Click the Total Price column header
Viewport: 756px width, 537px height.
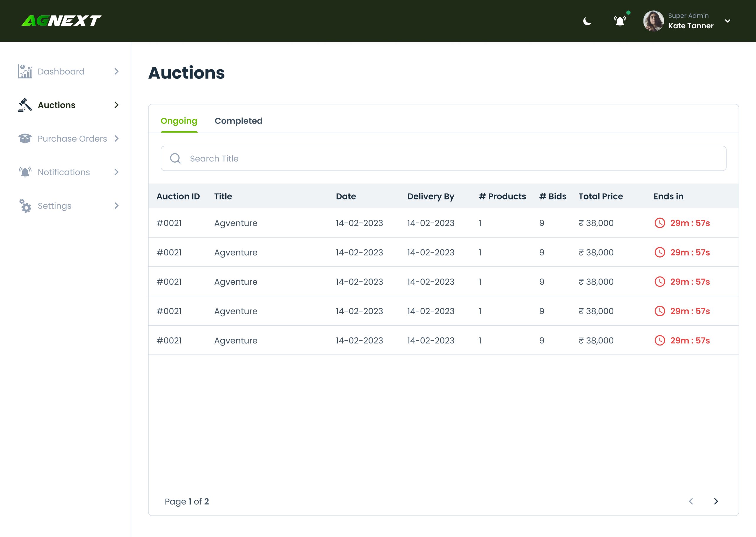tap(600, 197)
